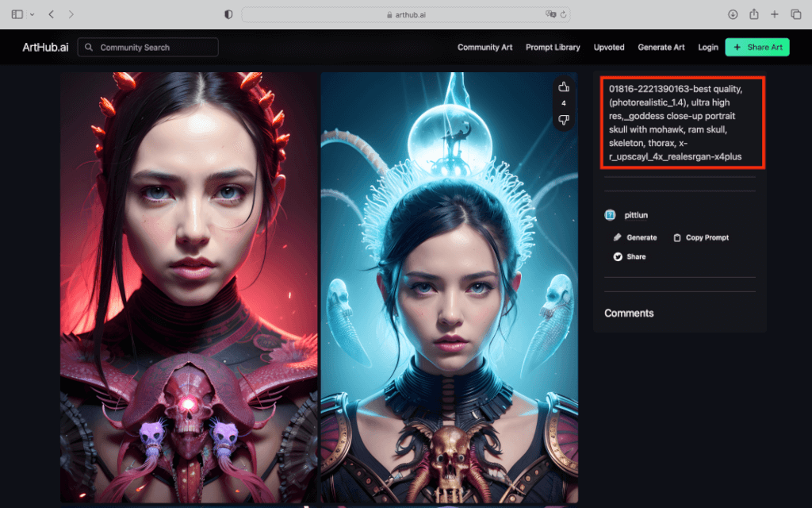This screenshot has height=508, width=812.
Task: Open Prompt Library from navigation
Action: click(x=553, y=47)
